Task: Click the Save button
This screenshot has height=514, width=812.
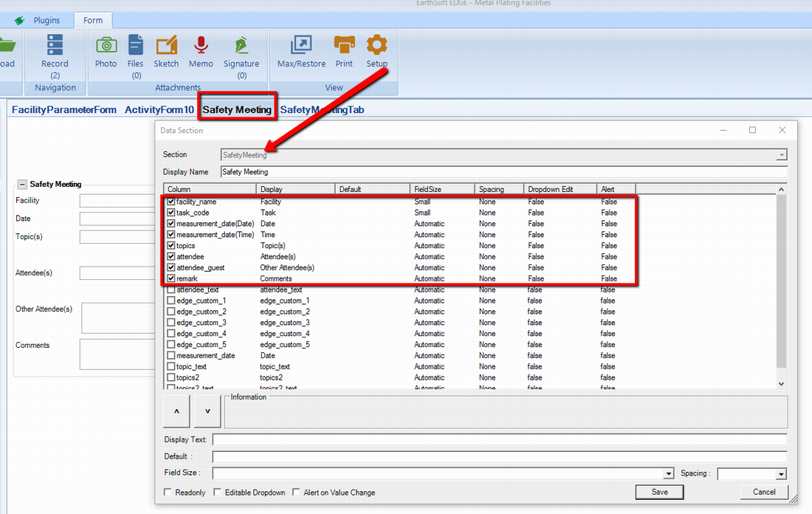Action: (x=659, y=492)
